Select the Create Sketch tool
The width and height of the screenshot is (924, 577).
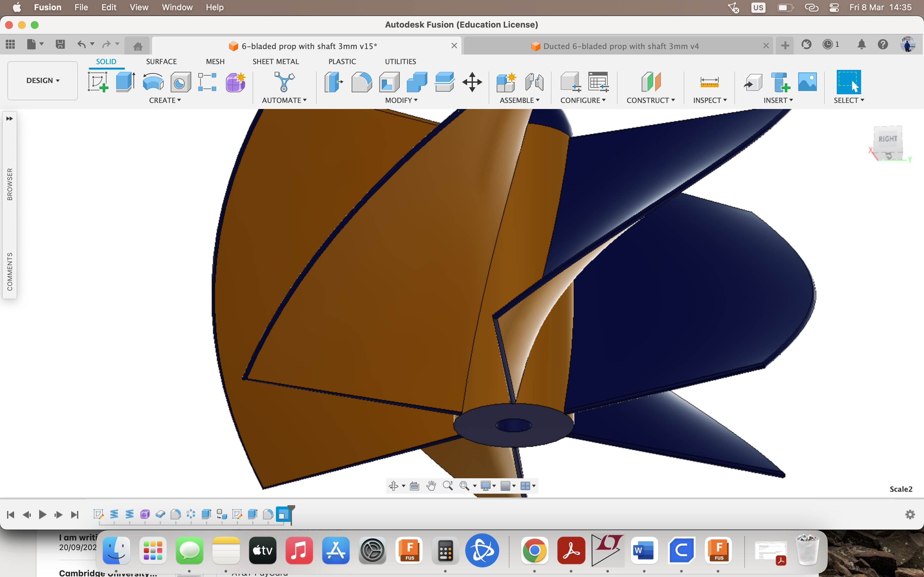(98, 82)
